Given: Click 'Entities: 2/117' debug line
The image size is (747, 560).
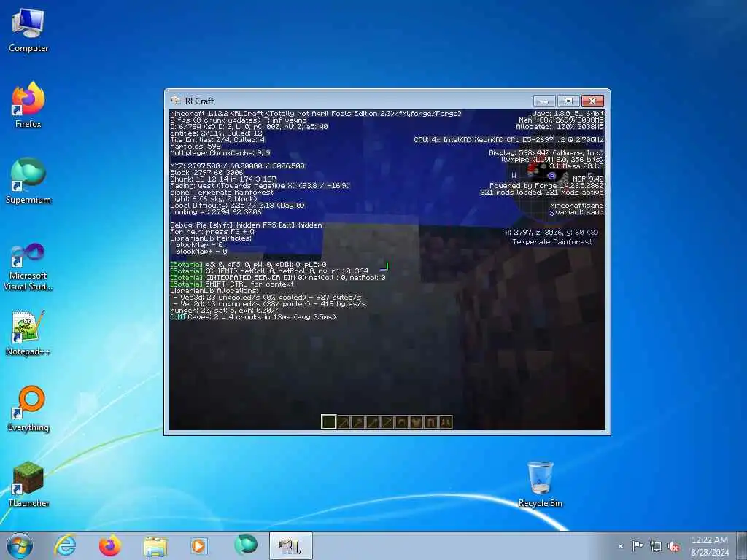Looking at the screenshot, I should [x=216, y=133].
